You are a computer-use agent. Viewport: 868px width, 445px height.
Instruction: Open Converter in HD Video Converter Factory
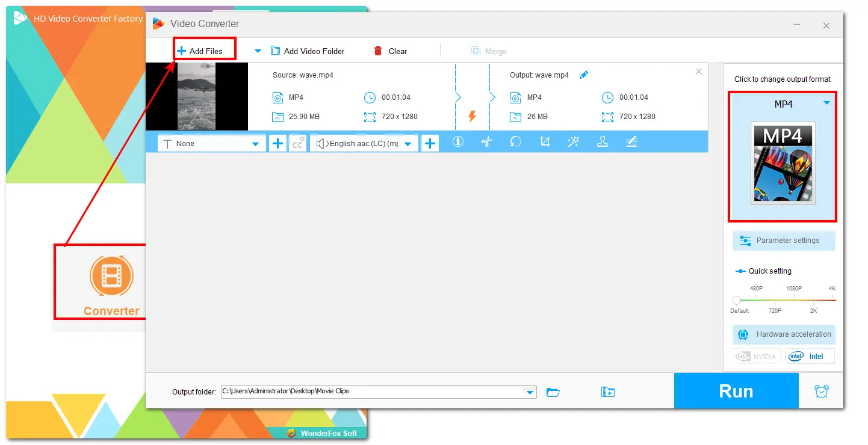tap(111, 283)
